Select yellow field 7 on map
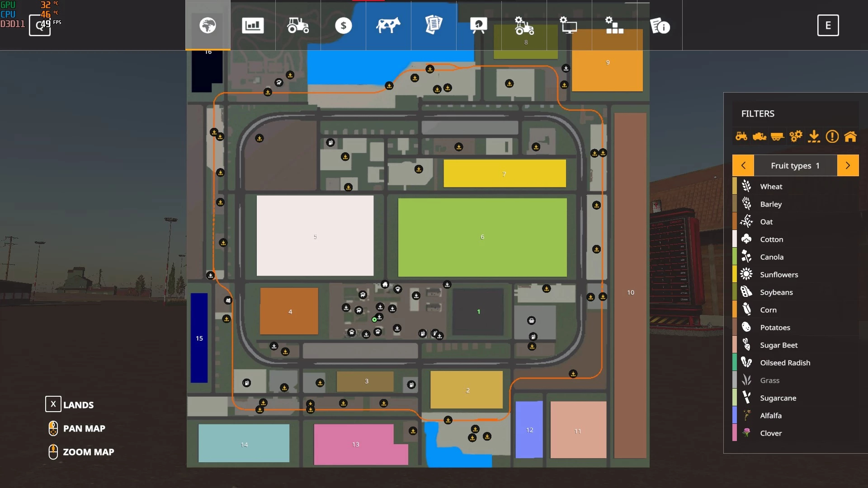 point(505,173)
